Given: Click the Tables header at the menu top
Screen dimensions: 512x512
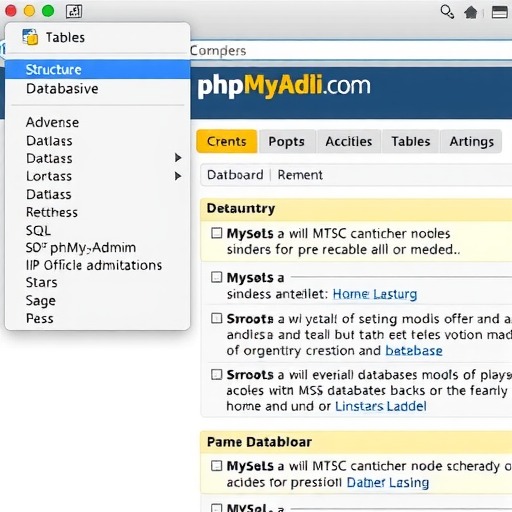Looking at the screenshot, I should pos(65,37).
